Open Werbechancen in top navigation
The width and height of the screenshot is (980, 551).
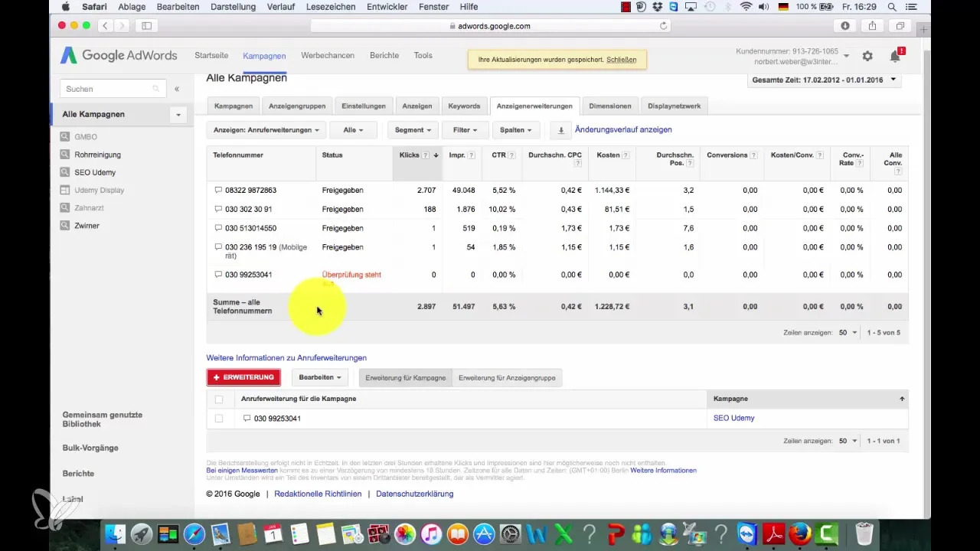tap(328, 56)
